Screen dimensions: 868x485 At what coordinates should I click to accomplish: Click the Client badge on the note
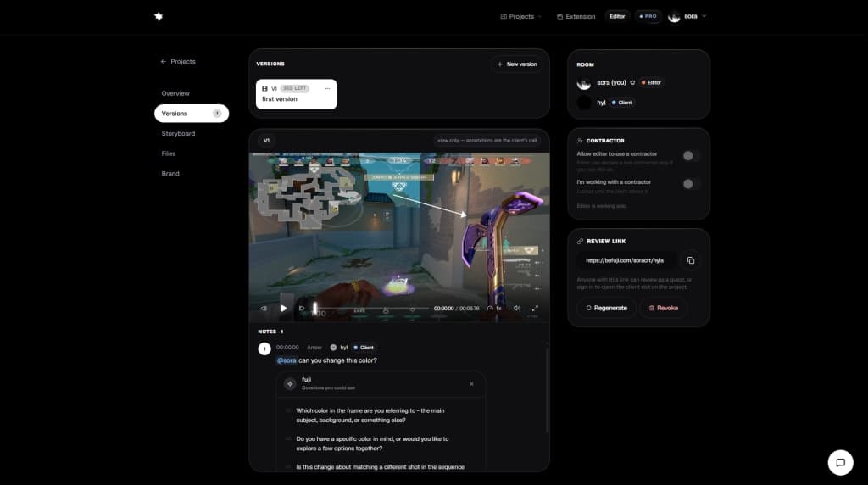click(364, 348)
